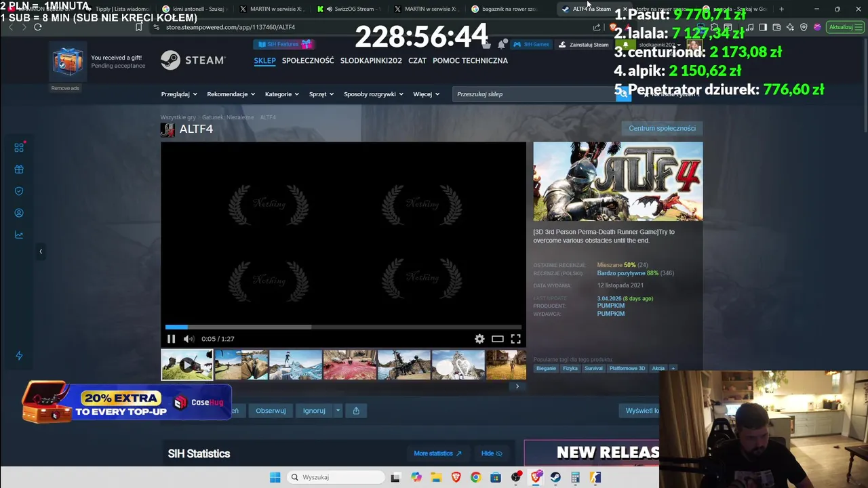The image size is (868, 488).
Task: Open the CZAT menu item
Action: tap(418, 60)
